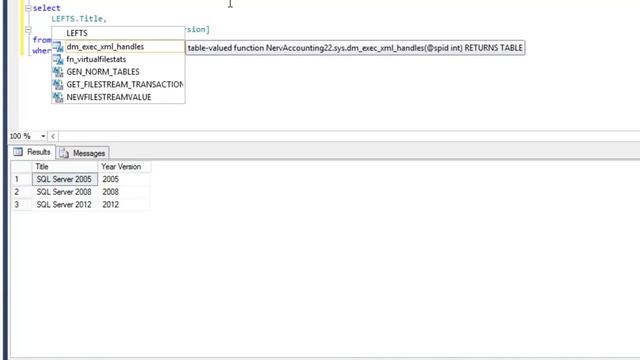The image size is (640, 360).
Task: Choose dm_exec_xml_handles suggestion
Action: (118, 47)
